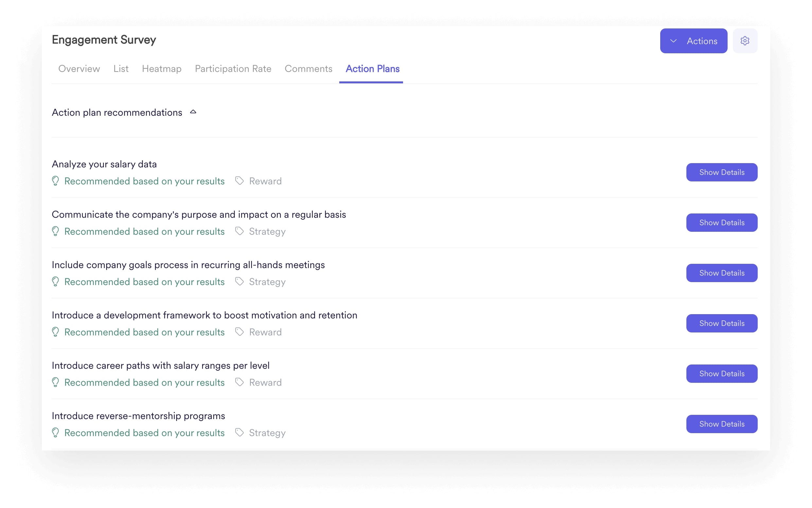The image size is (812, 508).
Task: Show Details for 'Analyze your salary data'
Action: (x=722, y=172)
